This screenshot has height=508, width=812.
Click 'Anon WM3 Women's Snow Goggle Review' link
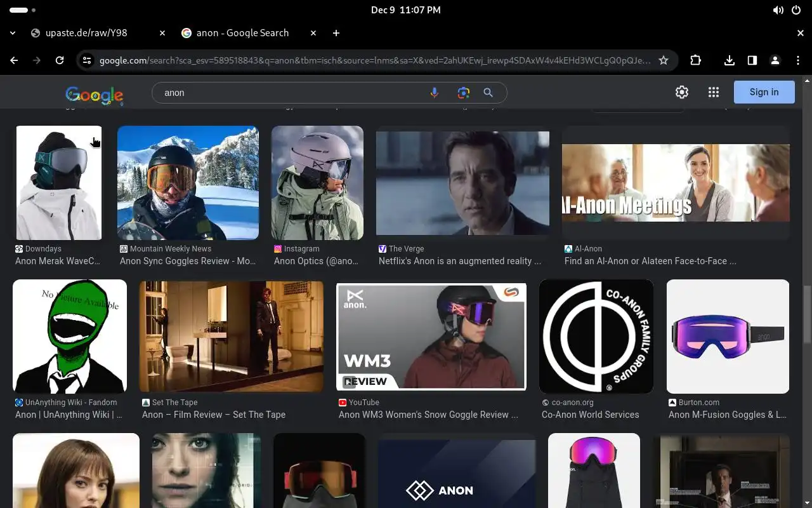coord(428,415)
